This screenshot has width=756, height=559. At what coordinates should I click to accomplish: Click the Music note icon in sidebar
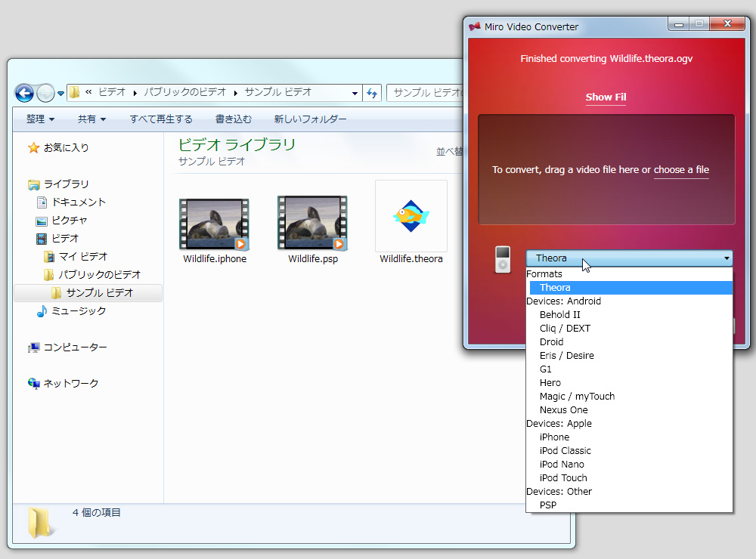[42, 311]
